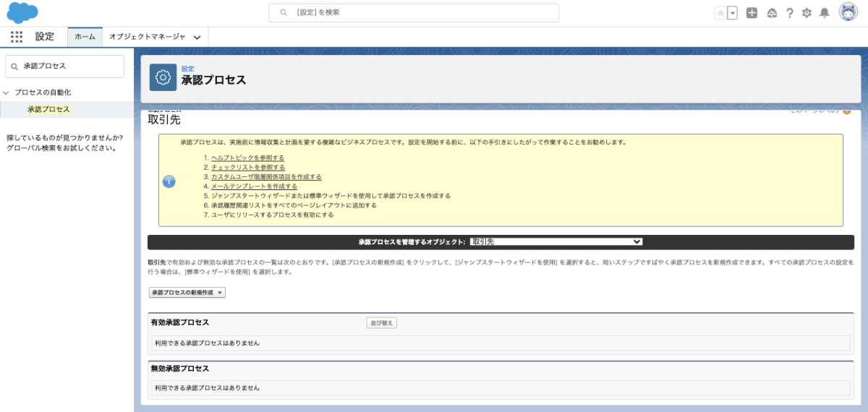Click the search magnifier in global search
Screen dimensions: 868x412
point(284,13)
